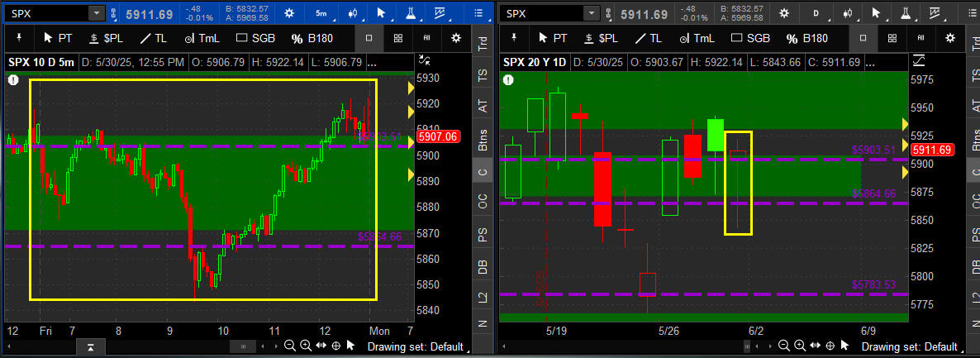This screenshot has width=980, height=358.
Task: Switch right chart to four-grid layout
Action: [892, 38]
